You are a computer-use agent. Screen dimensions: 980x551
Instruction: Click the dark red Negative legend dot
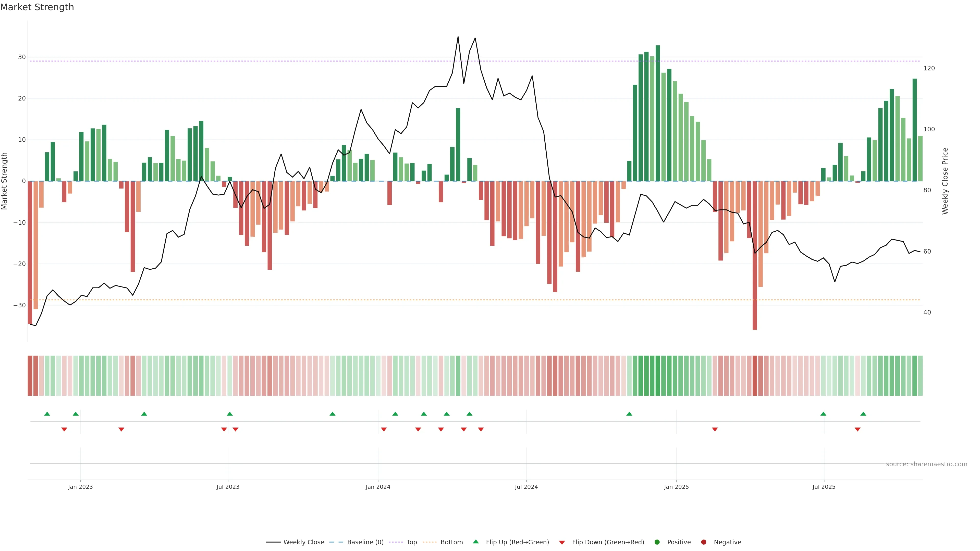(x=703, y=542)
